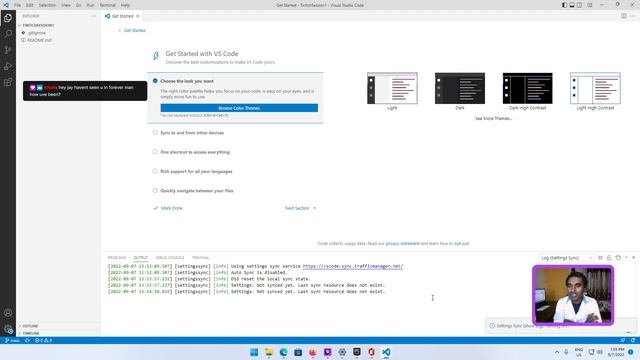Click errors and warnings count in status bar
This screenshot has height=360, width=640.
tap(43, 340)
